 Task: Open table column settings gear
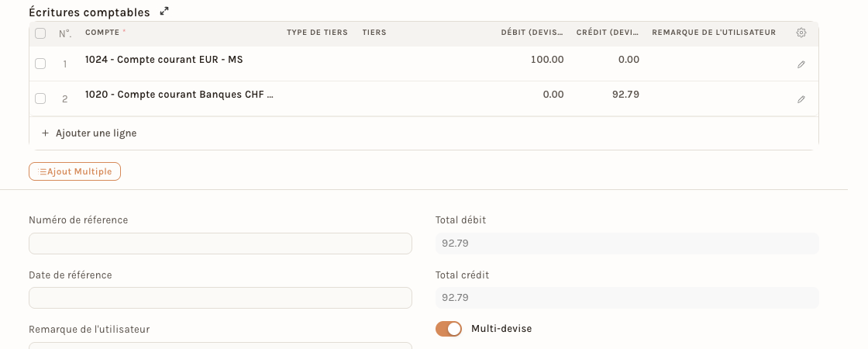click(801, 33)
